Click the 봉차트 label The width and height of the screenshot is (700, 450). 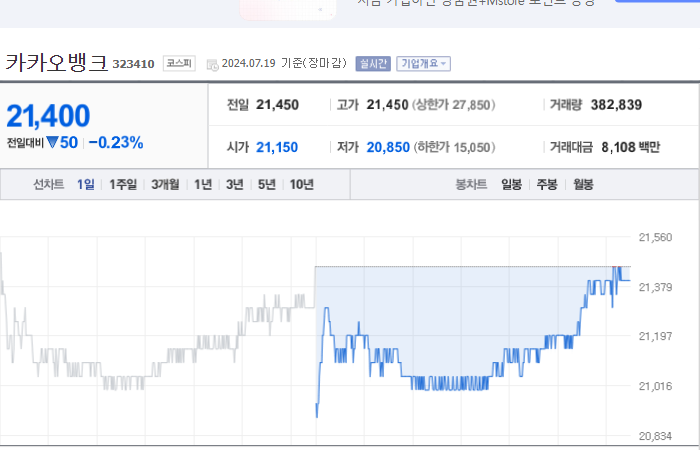click(471, 184)
